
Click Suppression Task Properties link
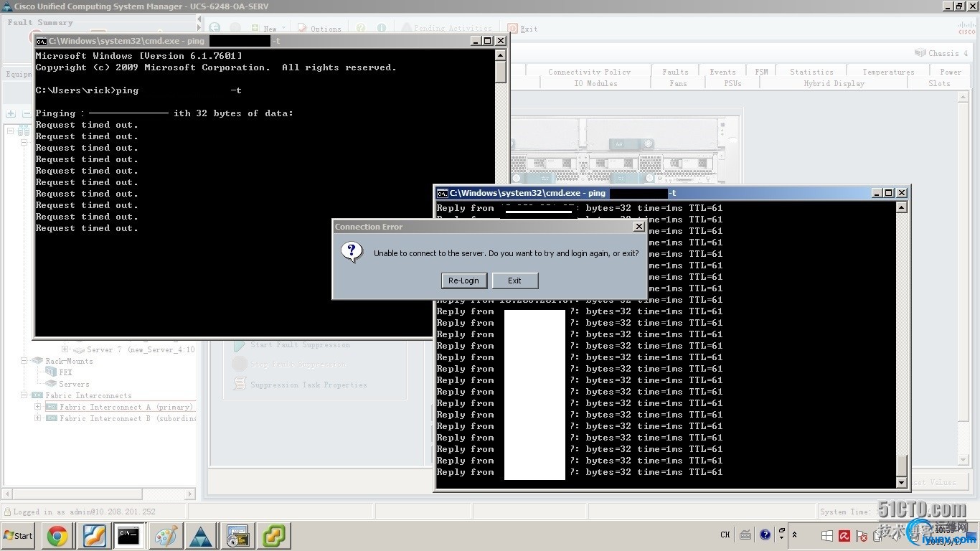coord(308,385)
